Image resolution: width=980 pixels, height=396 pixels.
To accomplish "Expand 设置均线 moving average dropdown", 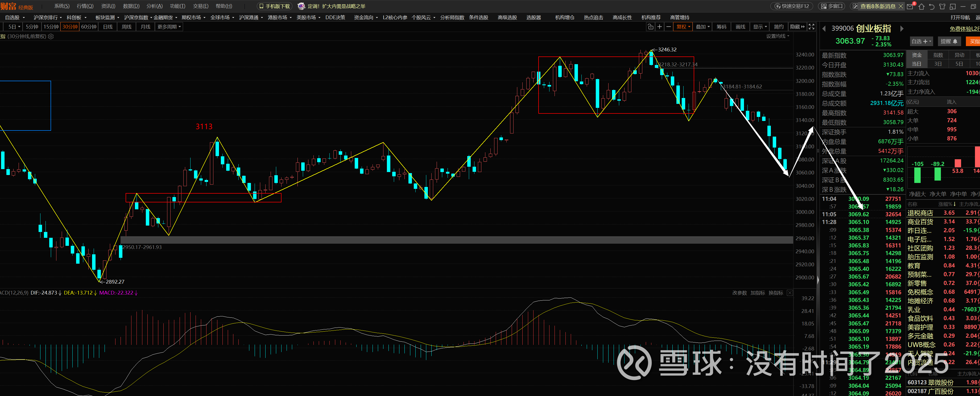I will pos(778,36).
